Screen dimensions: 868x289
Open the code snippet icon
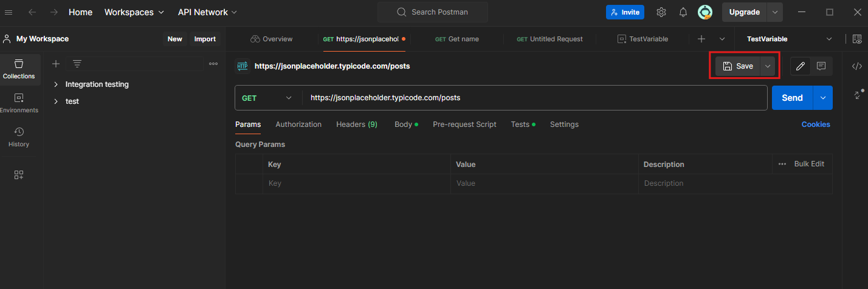[x=857, y=66]
